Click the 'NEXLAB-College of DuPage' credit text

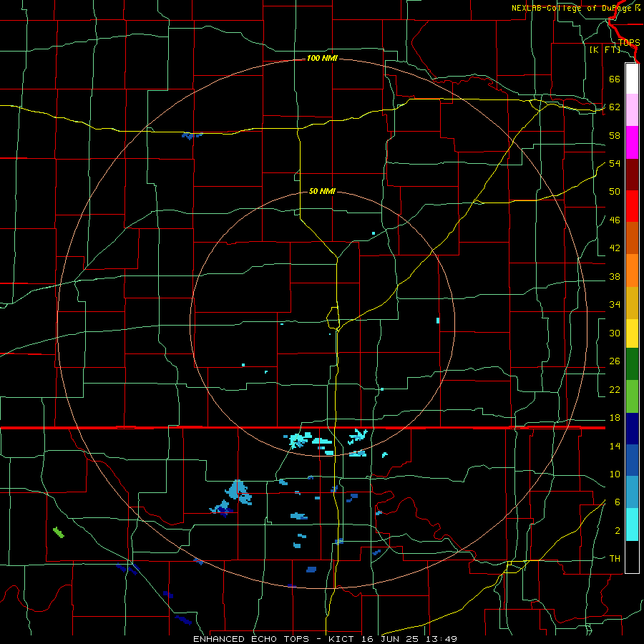coord(572,8)
